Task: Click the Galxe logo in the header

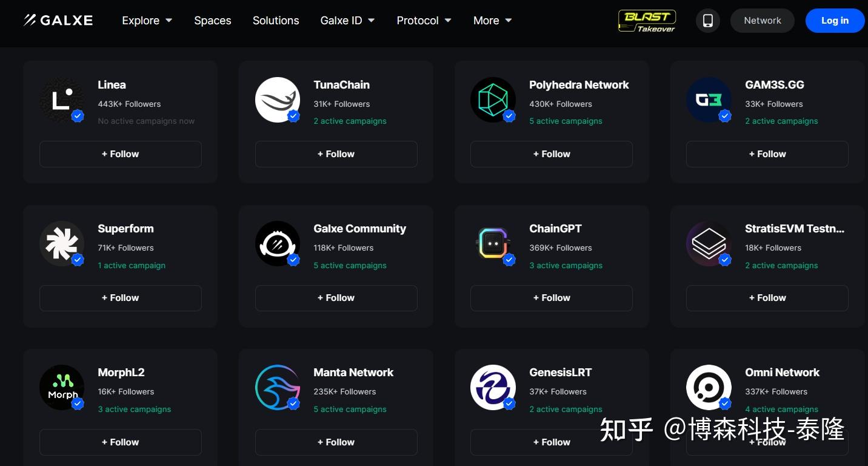Action: 58,21
